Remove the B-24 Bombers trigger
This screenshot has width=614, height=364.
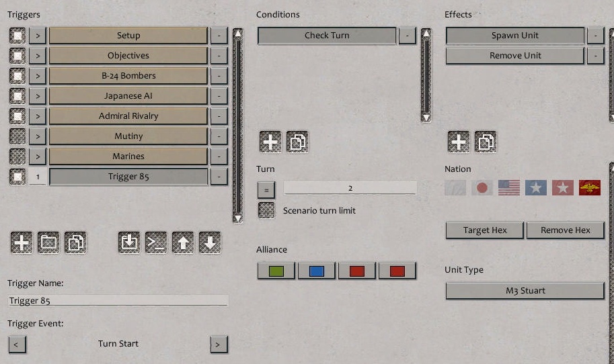[x=219, y=76]
